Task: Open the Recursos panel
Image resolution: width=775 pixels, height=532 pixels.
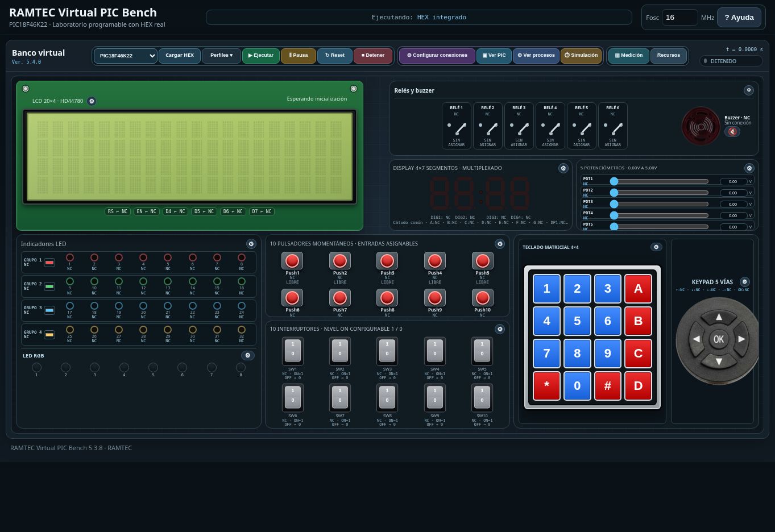Action: tap(669, 56)
